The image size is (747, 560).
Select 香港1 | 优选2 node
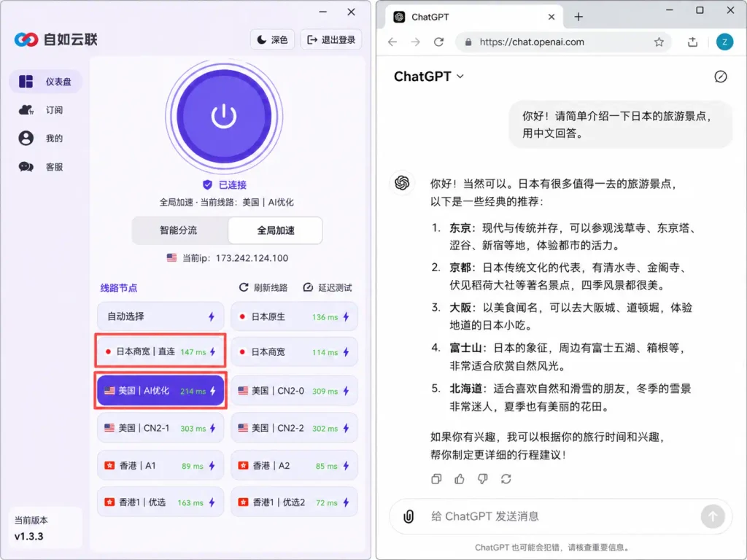[295, 502]
